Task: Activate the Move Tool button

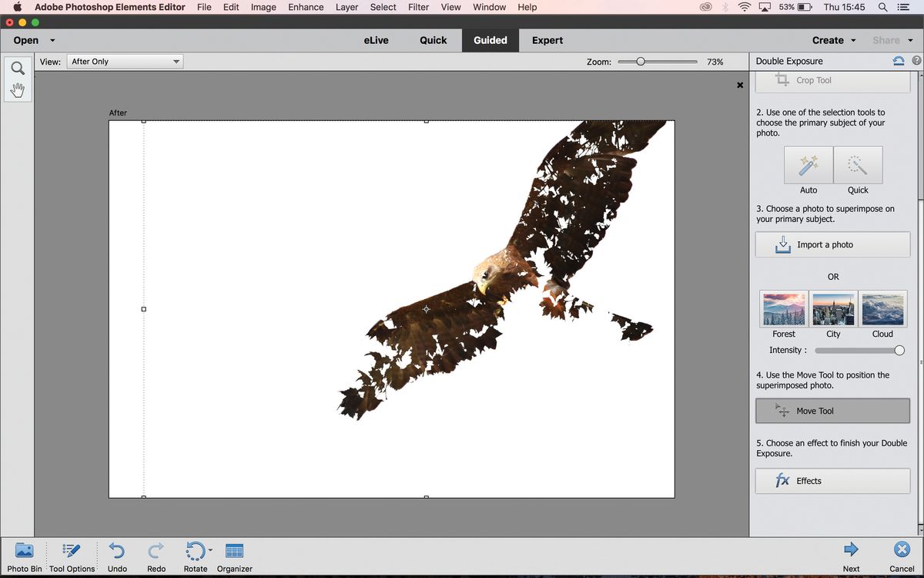Action: pyautogui.click(x=832, y=411)
